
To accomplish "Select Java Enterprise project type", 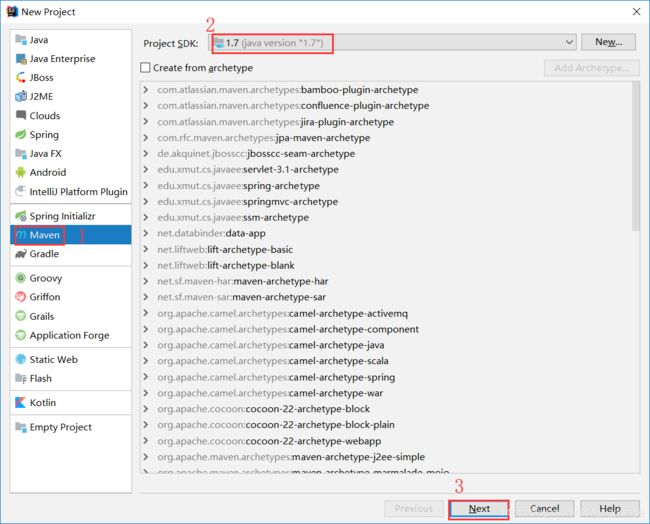I will (70, 59).
